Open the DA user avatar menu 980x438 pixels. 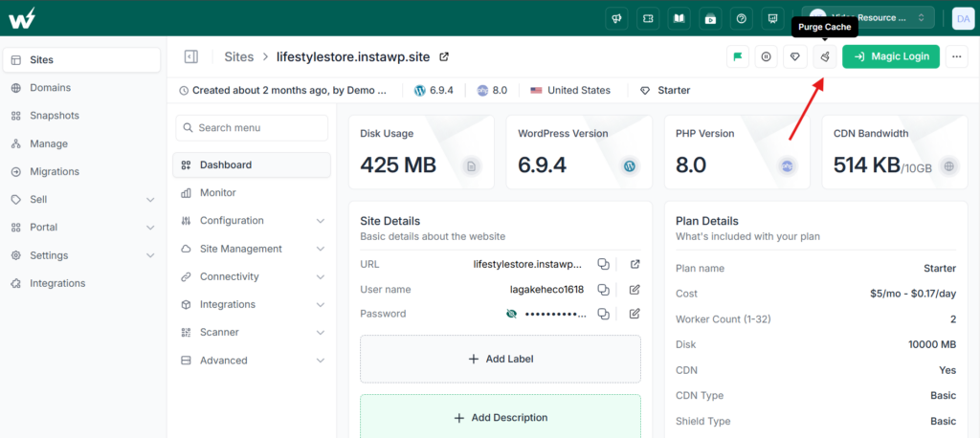click(x=963, y=18)
